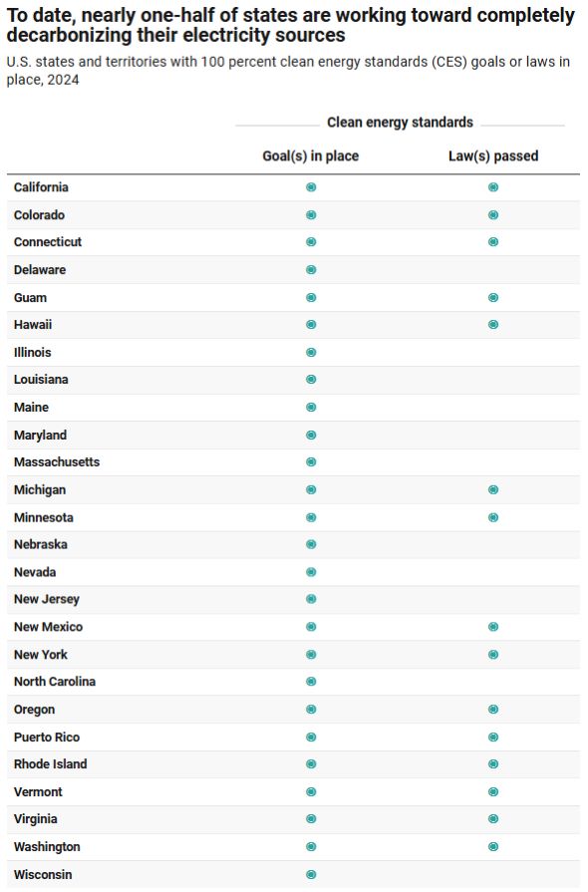The height and width of the screenshot is (892, 588).
Task: Click California's Goal(s) in place dot
Action: tap(311, 187)
